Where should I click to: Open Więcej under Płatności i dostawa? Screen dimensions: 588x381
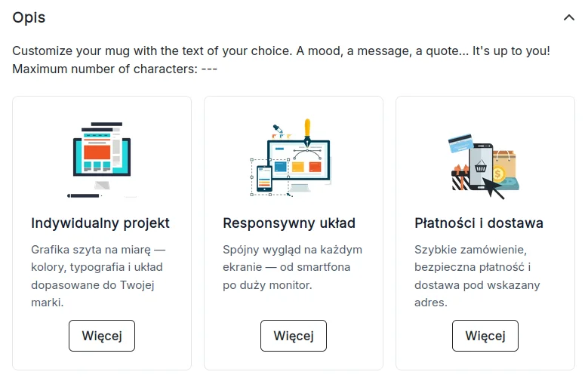point(485,336)
